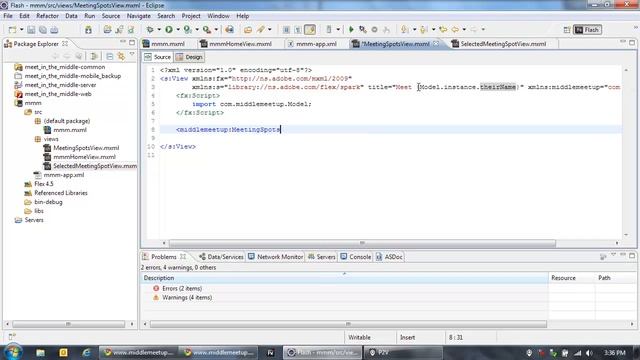640x360 pixels.
Task: Open the External Tools dropdown arrow
Action: (216, 29)
